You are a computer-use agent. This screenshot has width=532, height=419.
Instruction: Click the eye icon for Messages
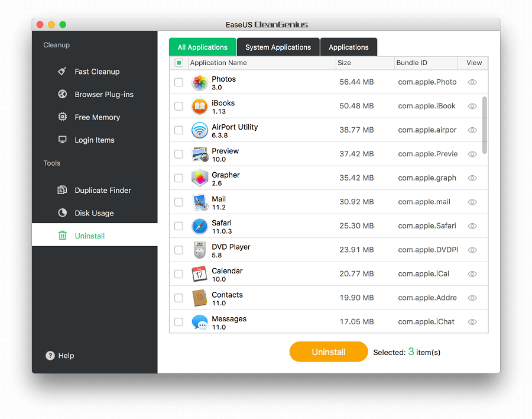(x=472, y=322)
